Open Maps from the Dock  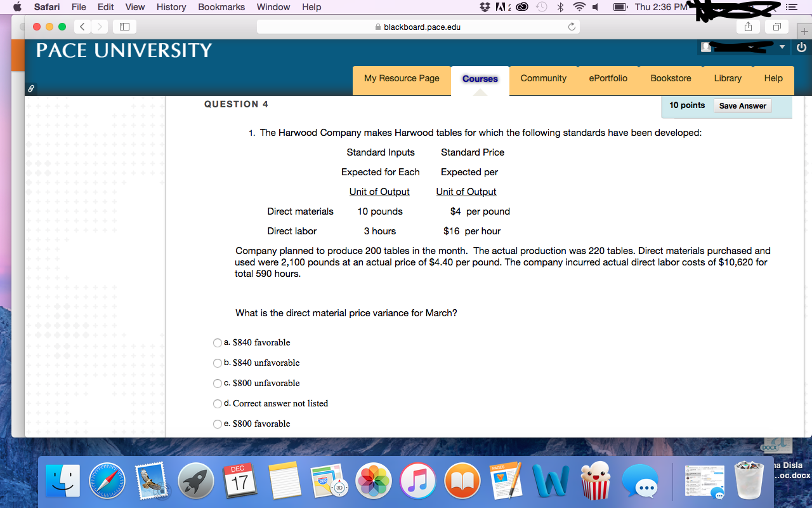click(x=329, y=480)
